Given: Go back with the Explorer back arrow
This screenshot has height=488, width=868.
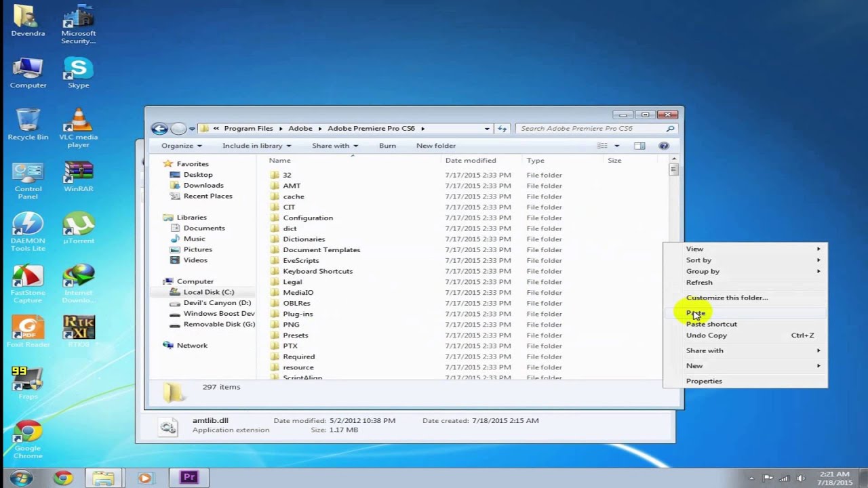Looking at the screenshot, I should pyautogui.click(x=159, y=128).
